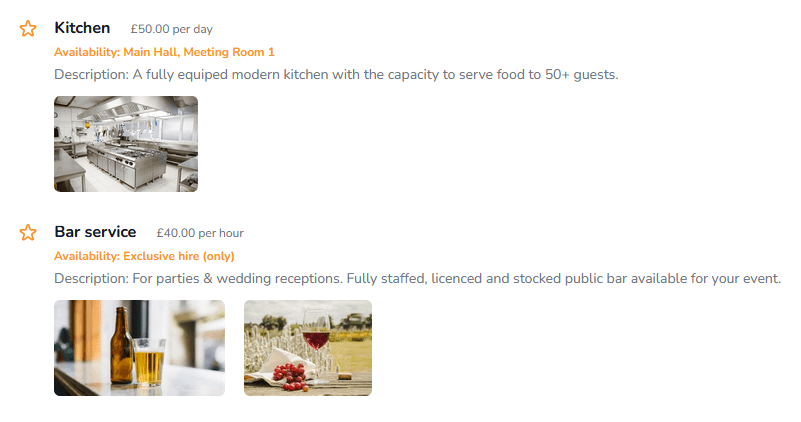Click the Kitchen "Description:" label
The image size is (801, 422).
[91, 74]
